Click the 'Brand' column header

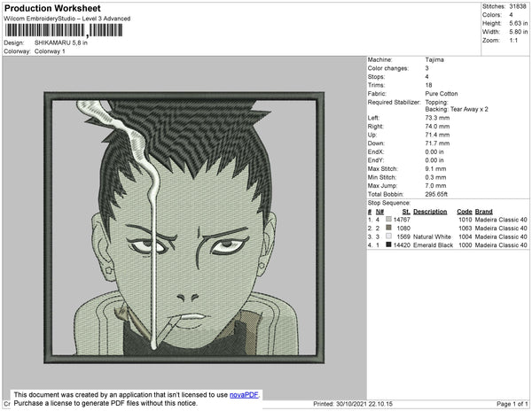[484, 212]
